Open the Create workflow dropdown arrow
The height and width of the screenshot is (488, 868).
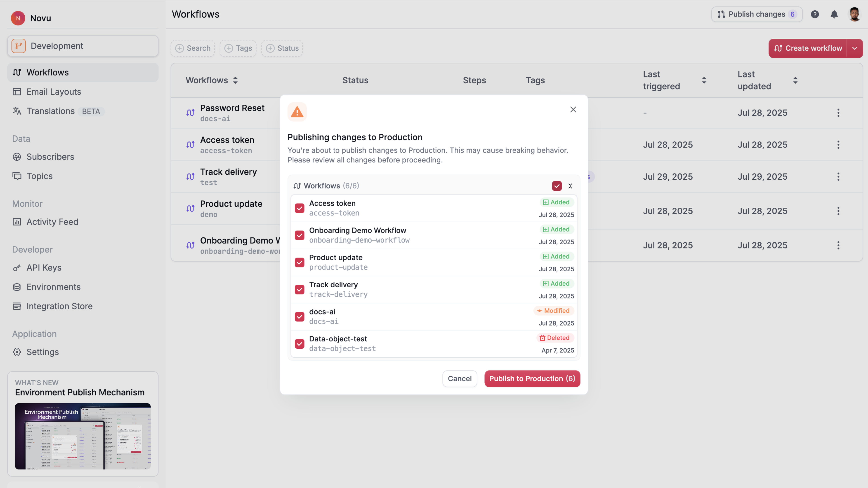[855, 48]
